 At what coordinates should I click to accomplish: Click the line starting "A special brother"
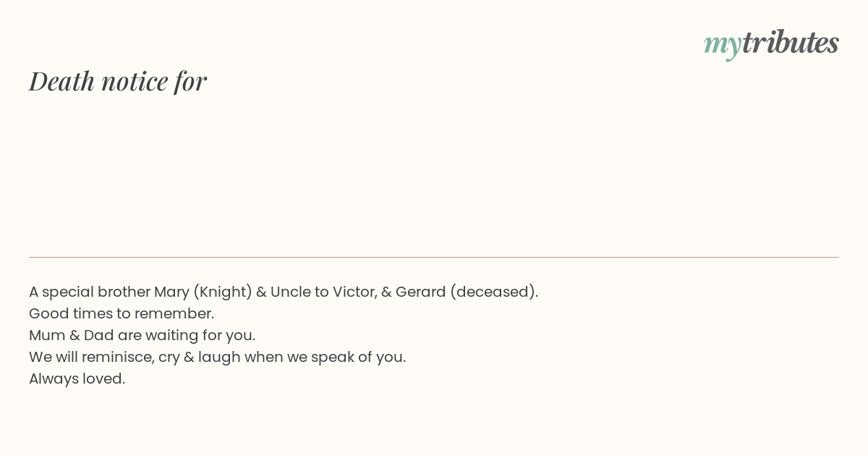tap(284, 292)
